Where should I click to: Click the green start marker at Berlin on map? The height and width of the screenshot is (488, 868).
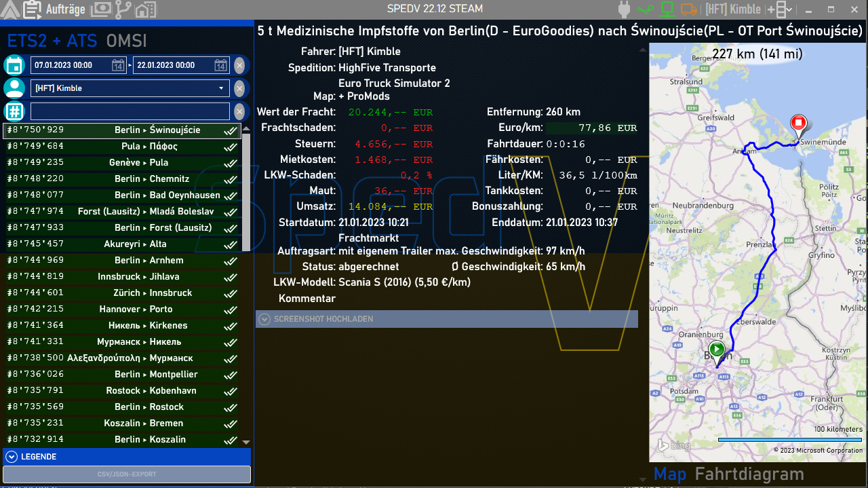[717, 350]
